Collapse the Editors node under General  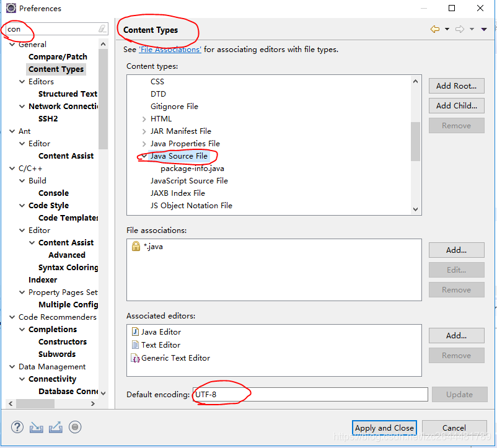22,81
